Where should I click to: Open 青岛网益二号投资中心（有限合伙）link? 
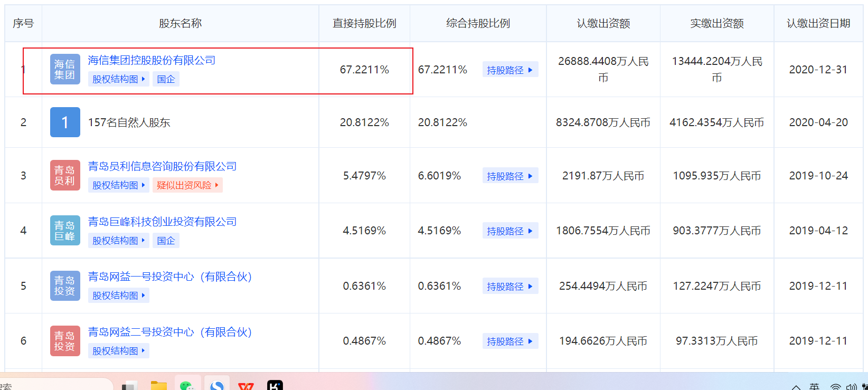click(x=170, y=332)
